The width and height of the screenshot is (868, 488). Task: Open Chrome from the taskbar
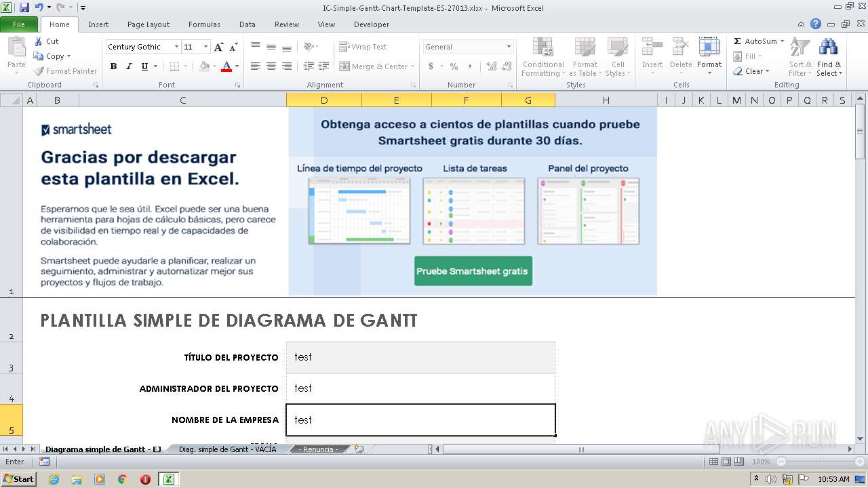pos(122,479)
